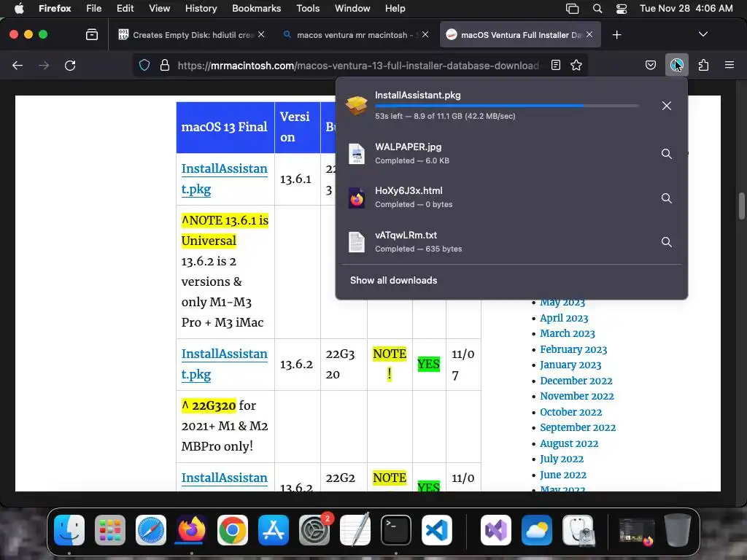Open the Bookmarks menu
Image resolution: width=747 pixels, height=560 pixels.
(256, 9)
